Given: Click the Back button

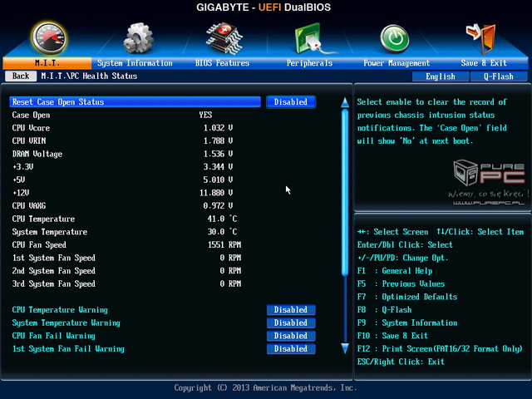Looking at the screenshot, I should [21, 76].
